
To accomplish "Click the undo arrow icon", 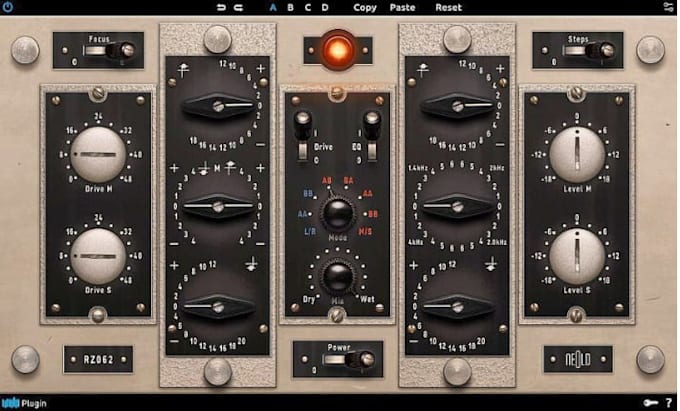I will (221, 7).
